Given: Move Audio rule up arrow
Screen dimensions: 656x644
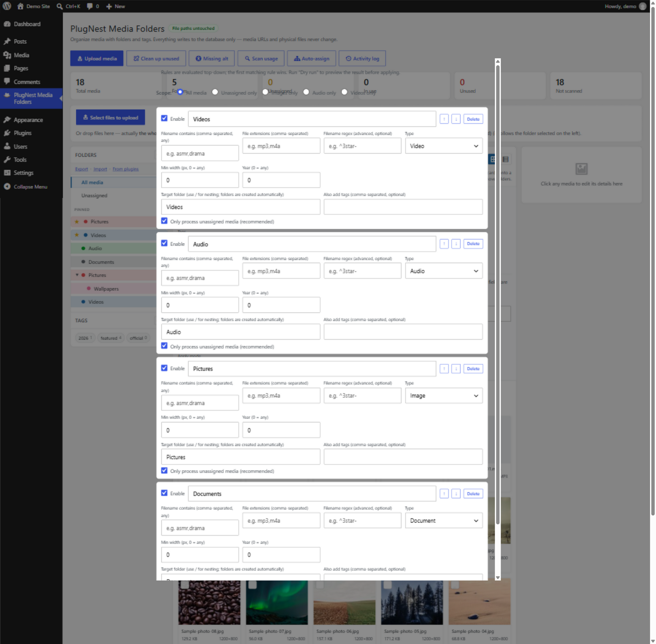Looking at the screenshot, I should point(444,244).
